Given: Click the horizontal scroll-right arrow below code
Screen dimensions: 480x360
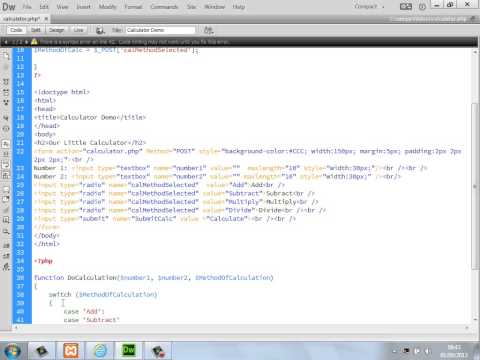Looking at the screenshot, I should pos(467,328).
